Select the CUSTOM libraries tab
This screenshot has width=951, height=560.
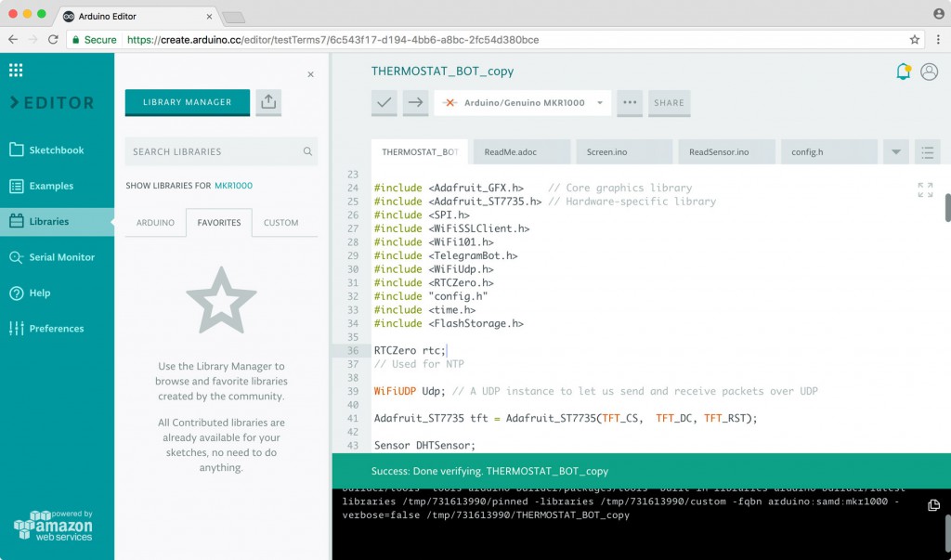pos(280,223)
